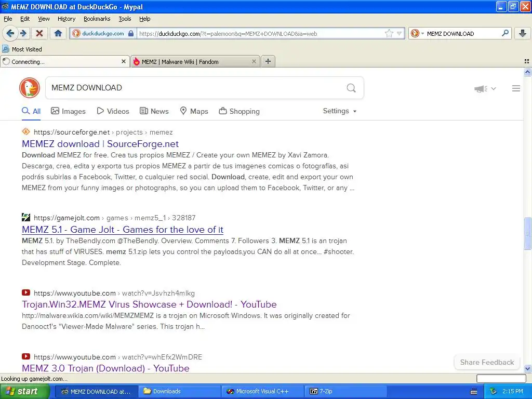532x399 pixels.
Task: Open a new tab with plus button
Action: pyautogui.click(x=268, y=61)
